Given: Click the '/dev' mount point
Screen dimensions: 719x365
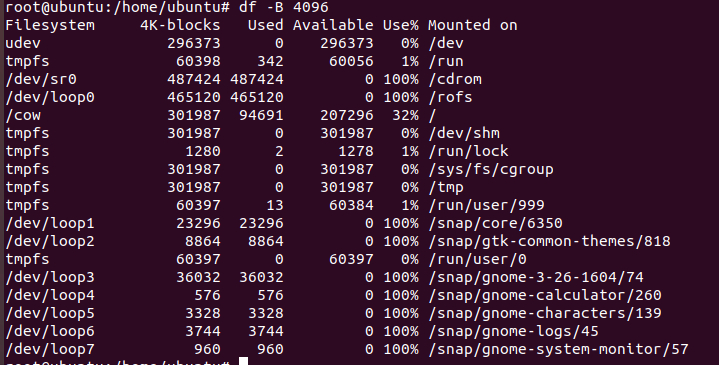Looking at the screenshot, I should tap(446, 43).
